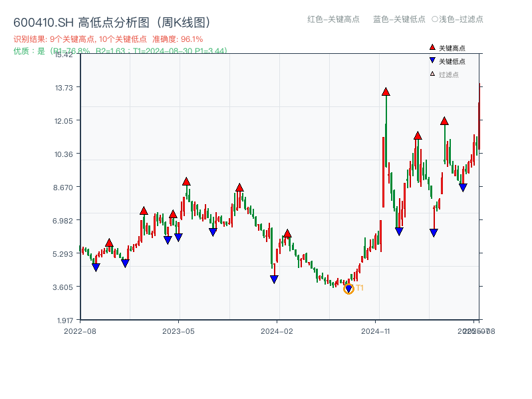The width and height of the screenshot is (532, 399).
Task: Click the leftmost blue low marker in 2022
Action: tap(95, 268)
